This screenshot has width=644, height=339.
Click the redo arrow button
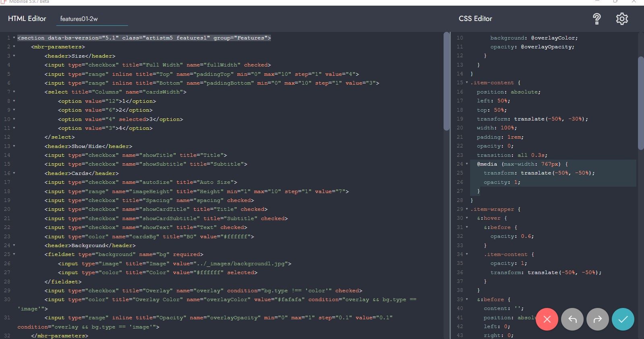tap(598, 319)
